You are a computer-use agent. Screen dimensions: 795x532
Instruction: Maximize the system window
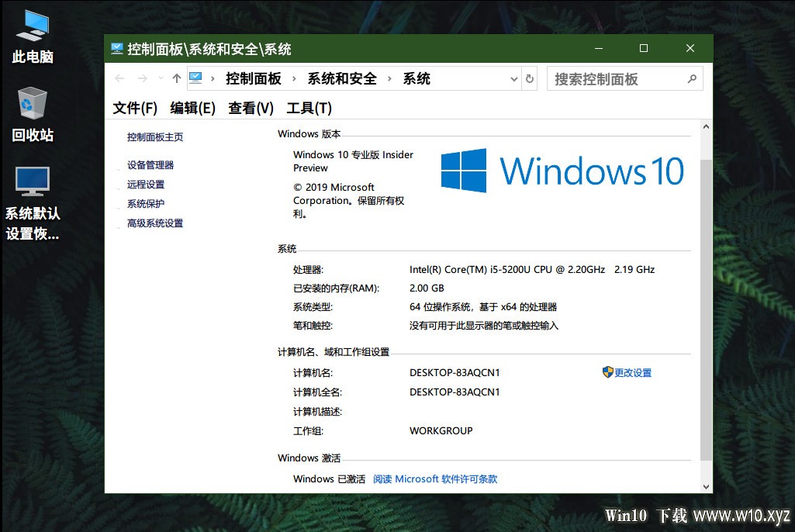[x=644, y=48]
